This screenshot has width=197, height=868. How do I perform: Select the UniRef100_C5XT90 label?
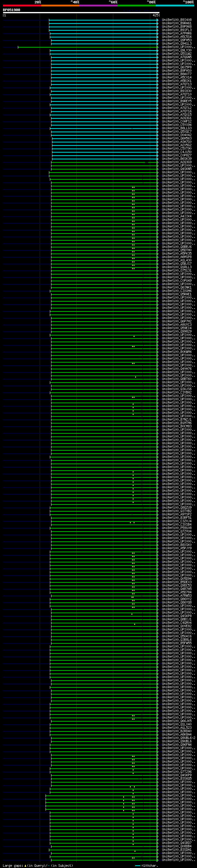point(177,149)
